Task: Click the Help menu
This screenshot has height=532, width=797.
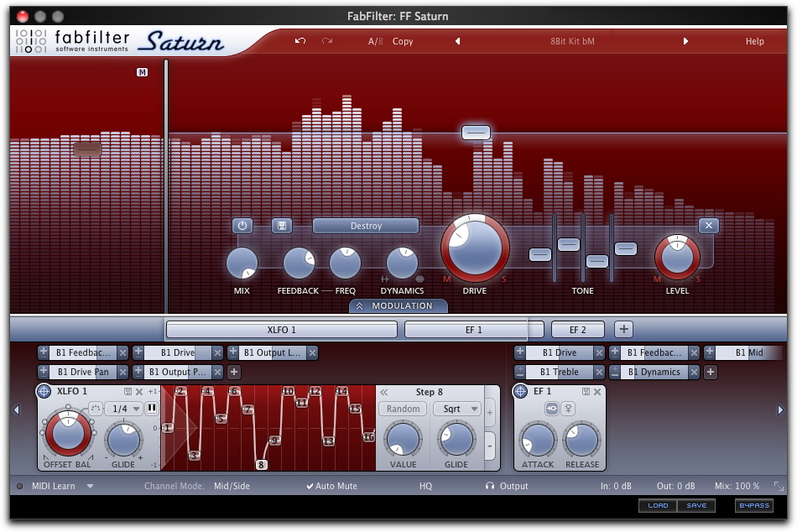Action: [754, 41]
